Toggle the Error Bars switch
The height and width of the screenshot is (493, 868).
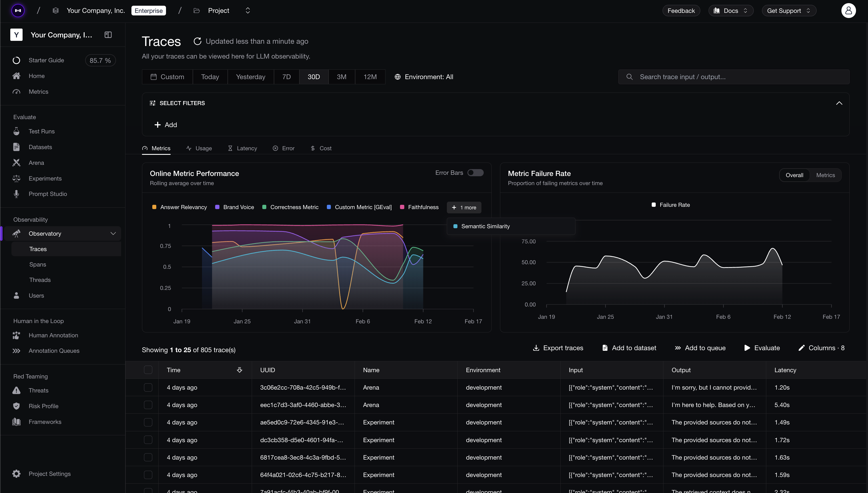475,173
